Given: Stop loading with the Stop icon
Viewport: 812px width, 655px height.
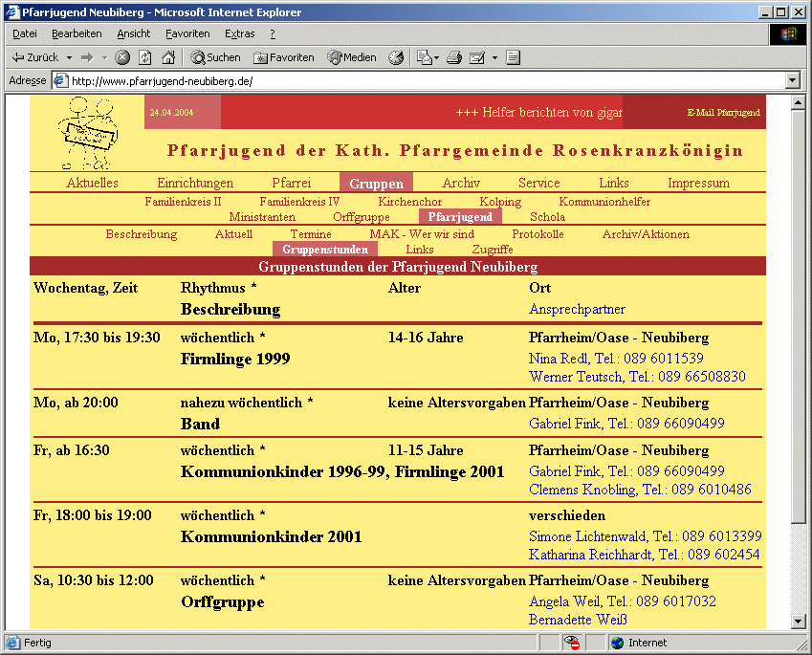Looking at the screenshot, I should 122,57.
